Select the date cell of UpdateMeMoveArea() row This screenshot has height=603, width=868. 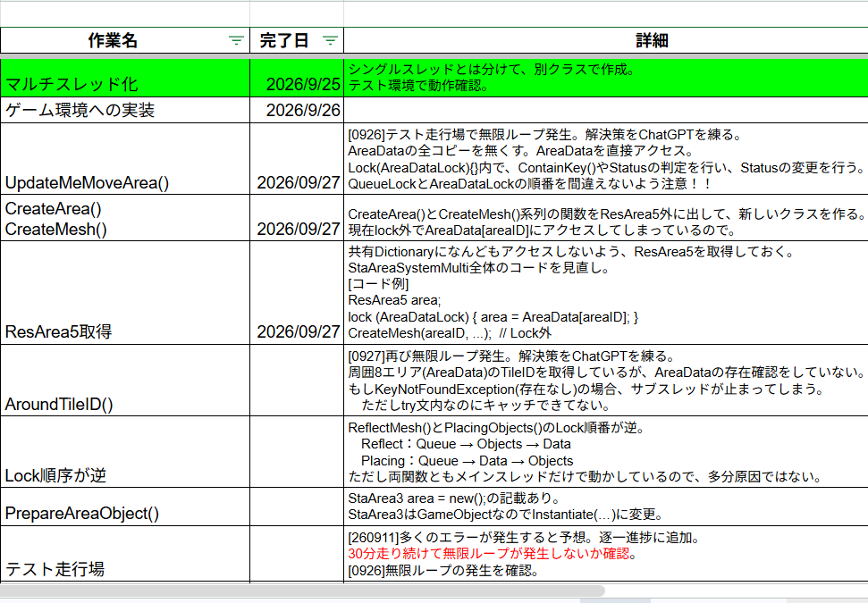pos(297,159)
